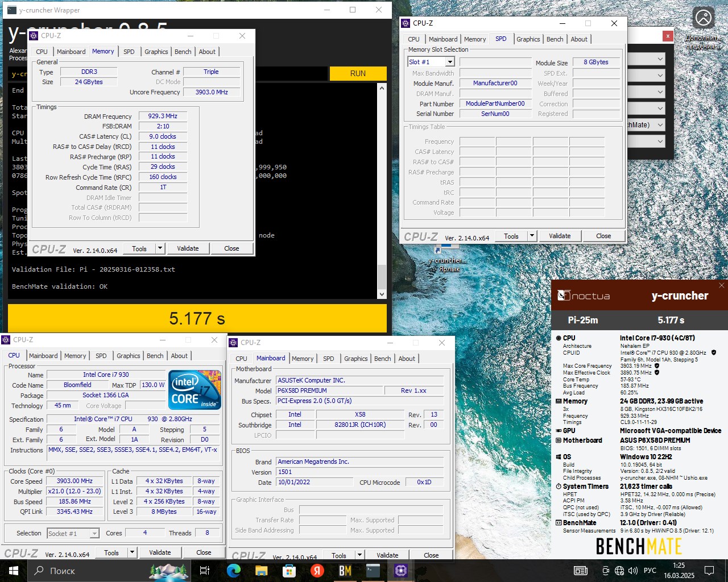The image size is (728, 582).
Task: Click the yellow 5.177 s result bar
Action: point(197,318)
